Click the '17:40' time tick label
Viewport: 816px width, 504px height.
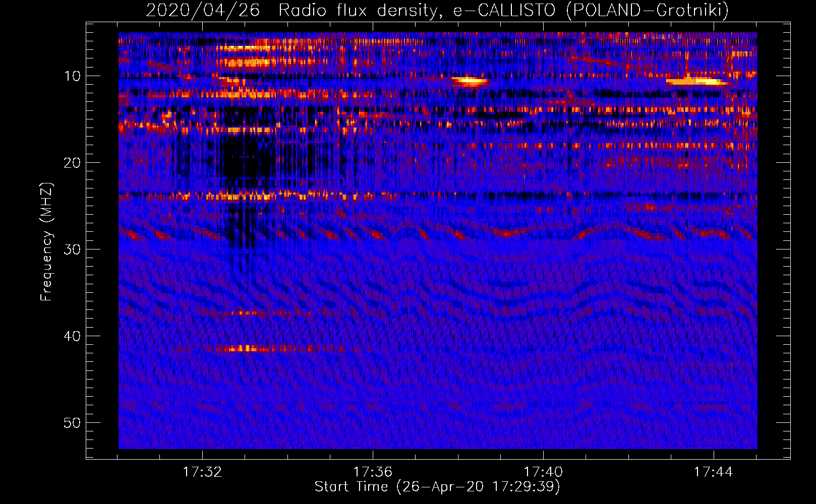point(543,472)
